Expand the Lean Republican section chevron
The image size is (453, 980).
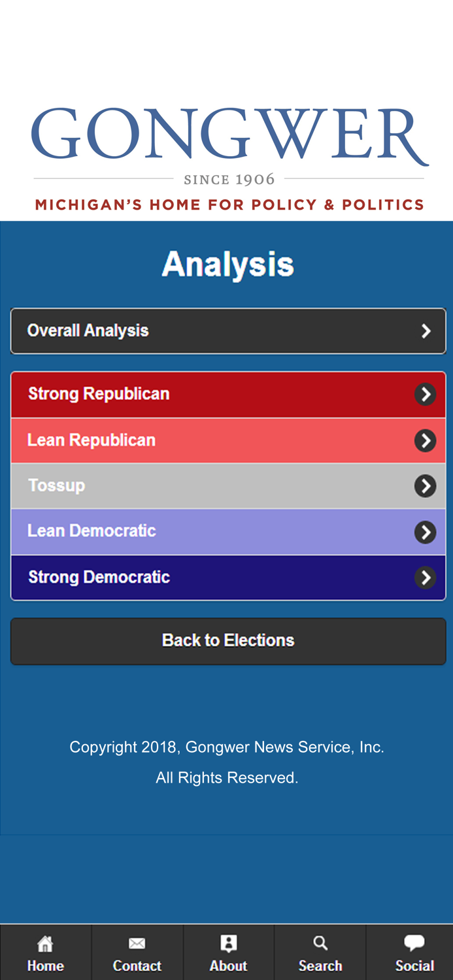pos(426,439)
